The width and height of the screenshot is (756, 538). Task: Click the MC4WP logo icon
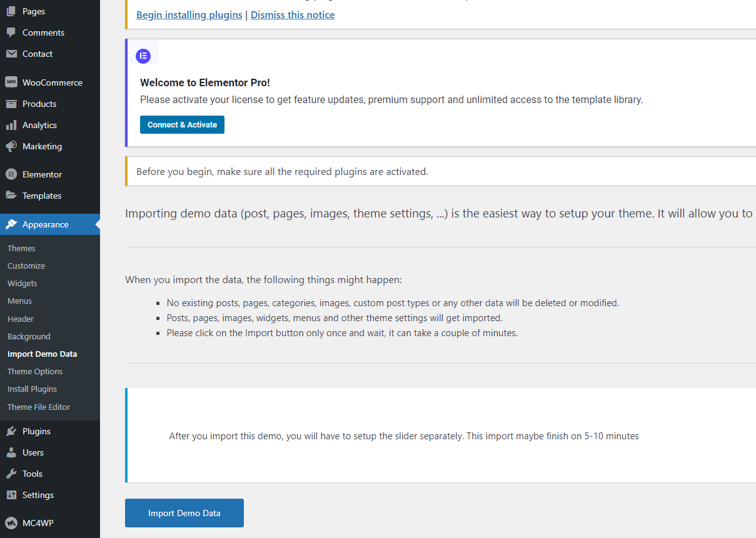coord(11,523)
